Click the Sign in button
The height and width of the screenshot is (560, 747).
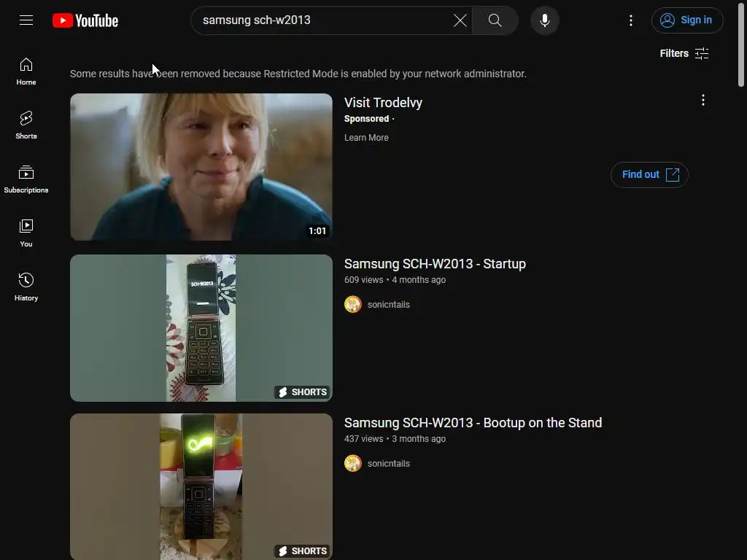tap(687, 20)
